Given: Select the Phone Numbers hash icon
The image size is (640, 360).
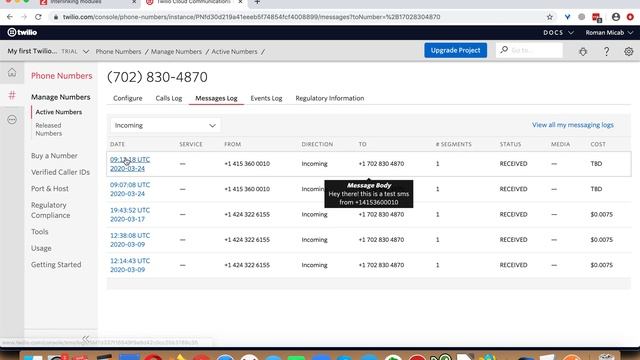Looking at the screenshot, I should point(12,95).
